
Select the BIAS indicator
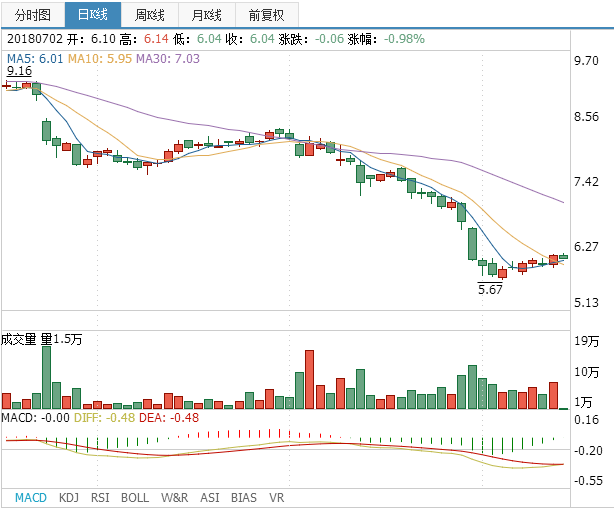pyautogui.click(x=244, y=498)
